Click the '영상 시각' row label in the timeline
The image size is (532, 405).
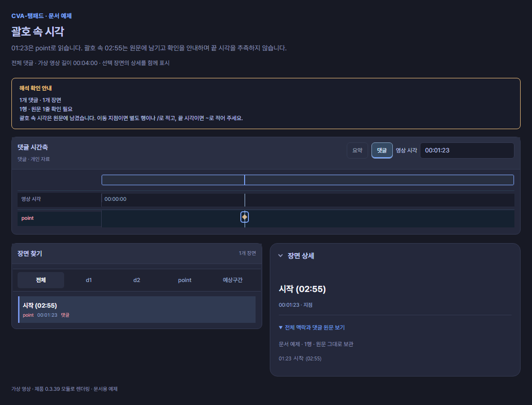point(31,199)
